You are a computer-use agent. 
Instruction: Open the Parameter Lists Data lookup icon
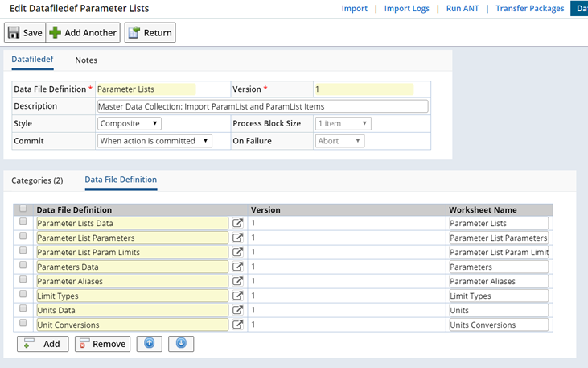pos(237,223)
